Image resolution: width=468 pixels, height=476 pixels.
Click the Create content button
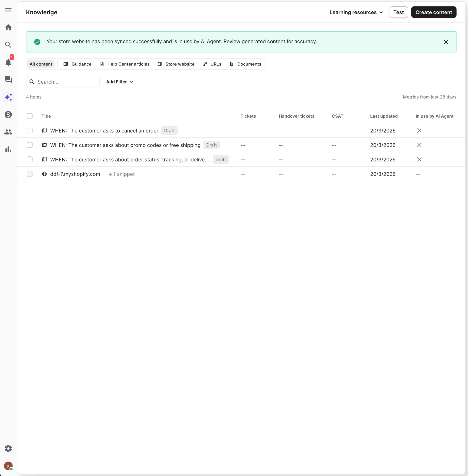433,12
